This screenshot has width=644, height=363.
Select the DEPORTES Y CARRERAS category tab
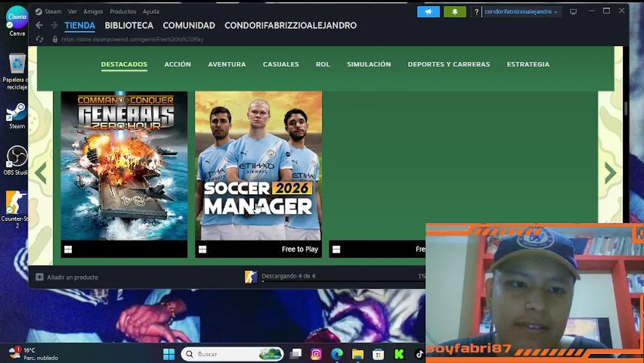click(x=449, y=65)
